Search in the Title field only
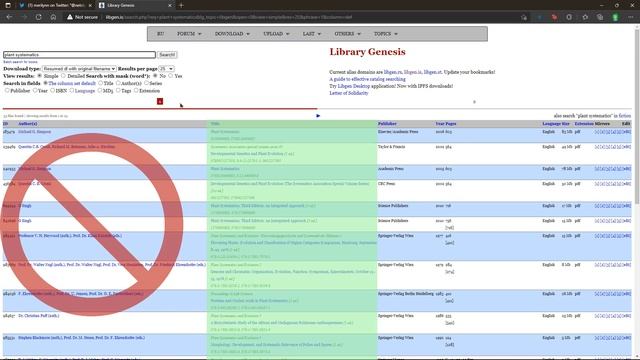 pyautogui.click(x=100, y=83)
